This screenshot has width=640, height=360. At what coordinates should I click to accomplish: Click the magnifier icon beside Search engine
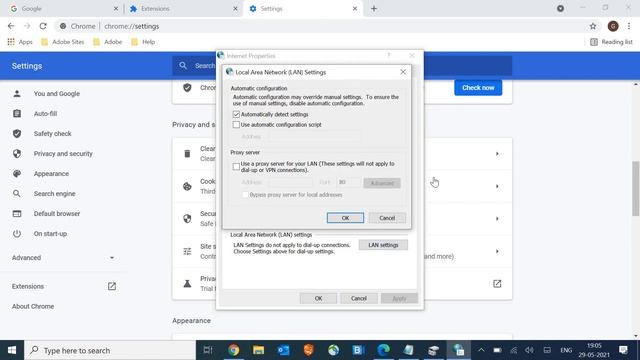pyautogui.click(x=17, y=193)
